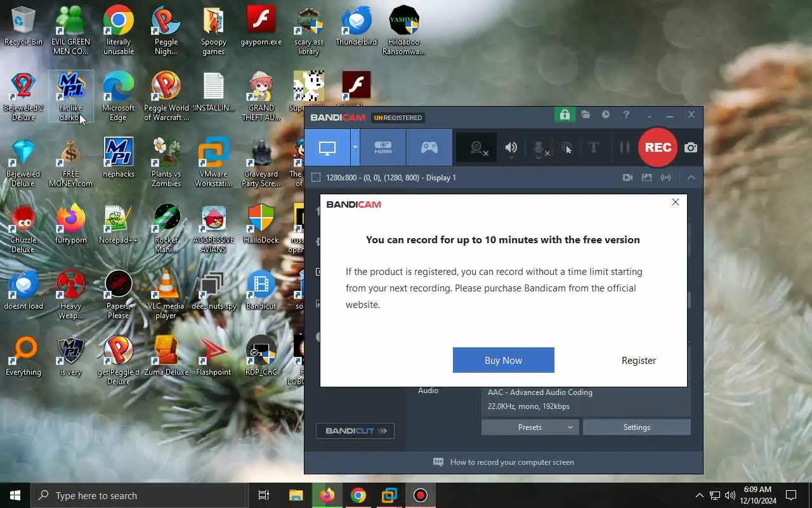This screenshot has height=508, width=812.
Task: Toggle text overlay in Bandicam
Action: [x=594, y=147]
